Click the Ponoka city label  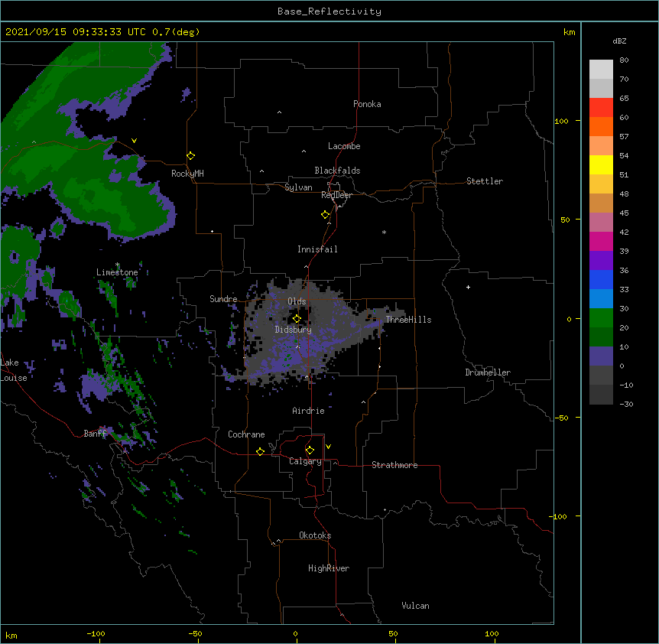tap(367, 104)
